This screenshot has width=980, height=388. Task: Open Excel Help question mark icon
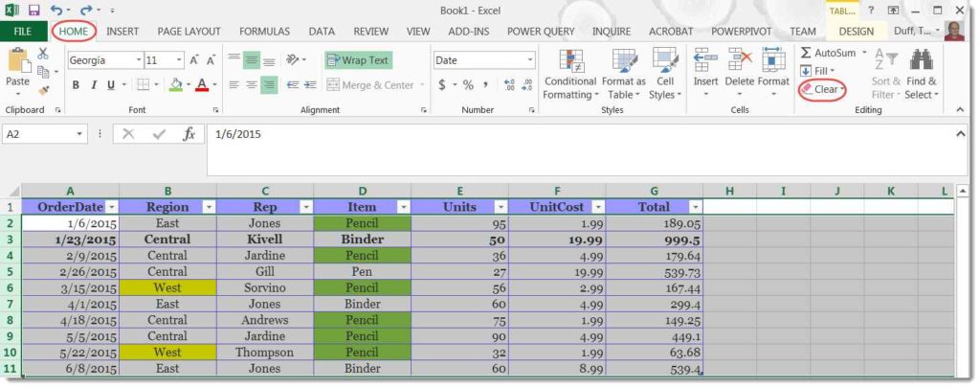pos(871,10)
